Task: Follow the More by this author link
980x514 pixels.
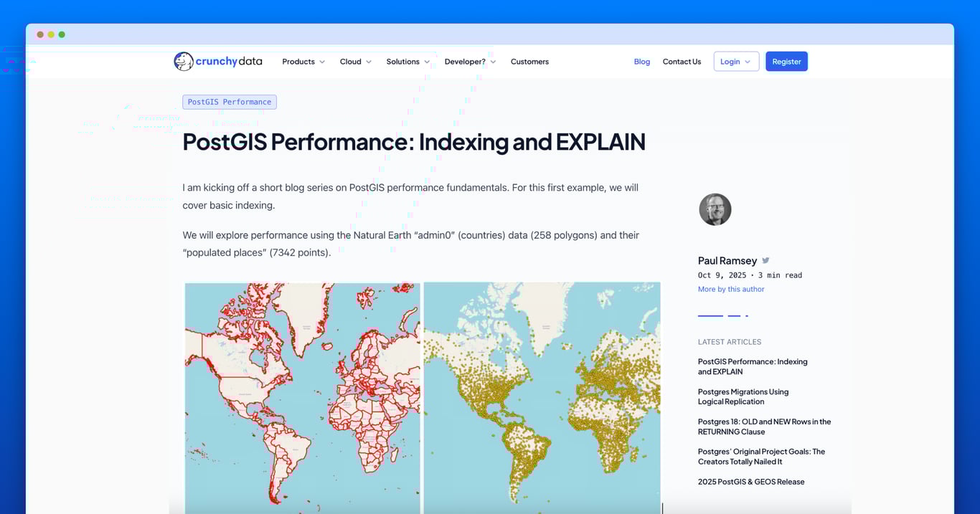Action: 730,288
